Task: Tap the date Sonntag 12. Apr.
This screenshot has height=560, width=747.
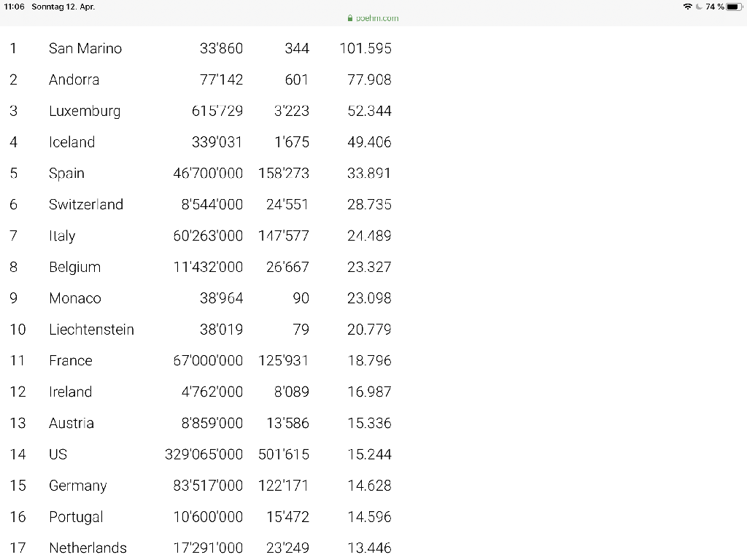Action: tap(63, 7)
